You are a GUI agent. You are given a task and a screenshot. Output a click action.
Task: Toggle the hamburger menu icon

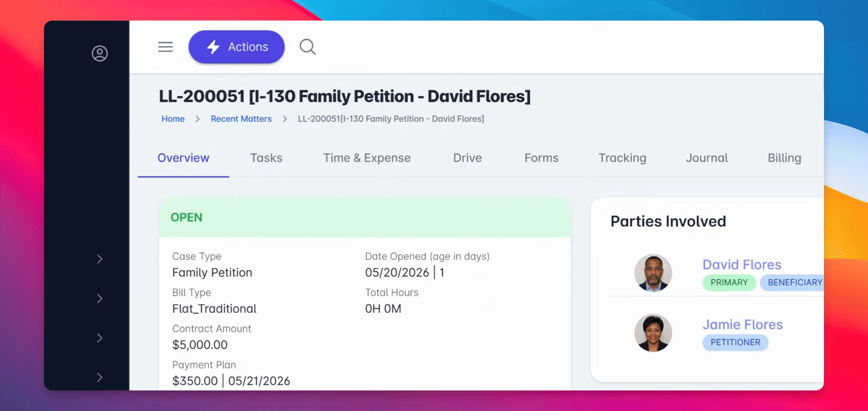[166, 47]
